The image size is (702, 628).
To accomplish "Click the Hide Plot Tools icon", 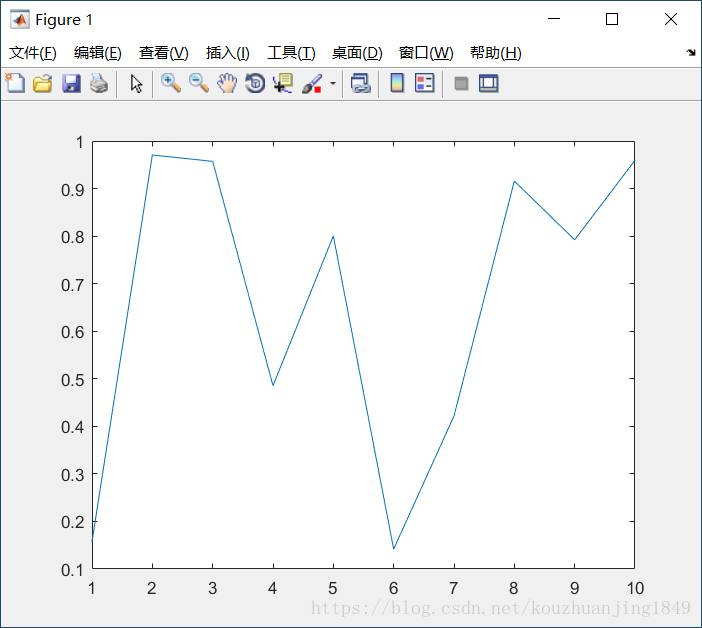I will pyautogui.click(x=461, y=83).
